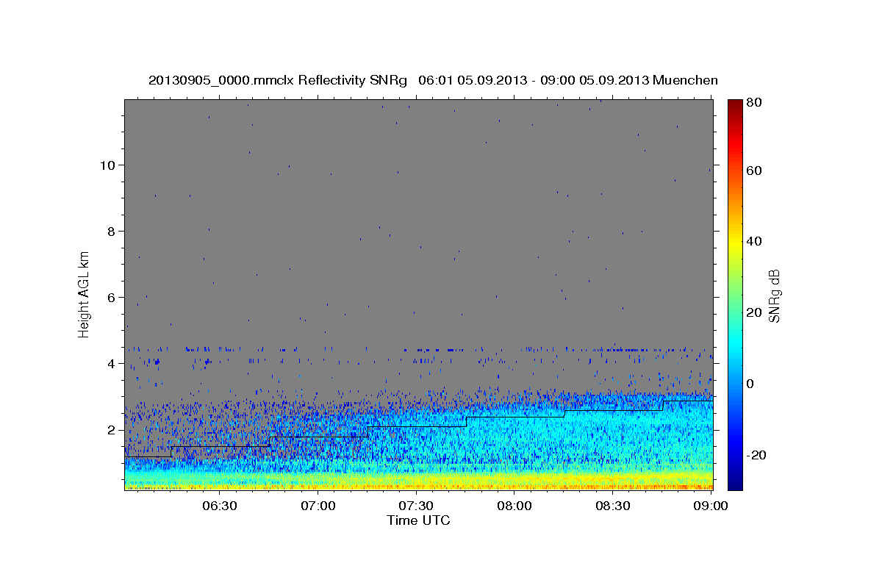
Task: Click the 'SNRg dB' colorbar label
Action: pos(774,296)
